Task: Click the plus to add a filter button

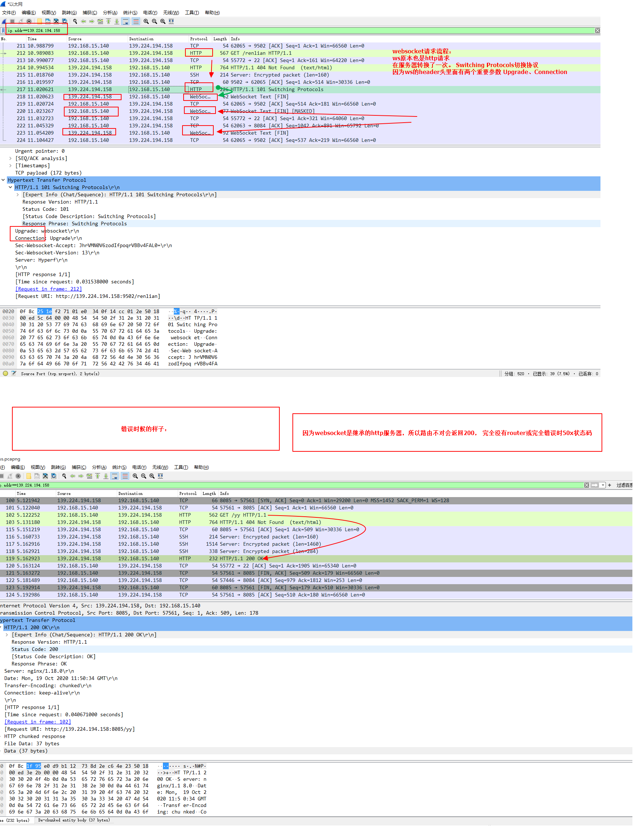Action: tap(610, 485)
